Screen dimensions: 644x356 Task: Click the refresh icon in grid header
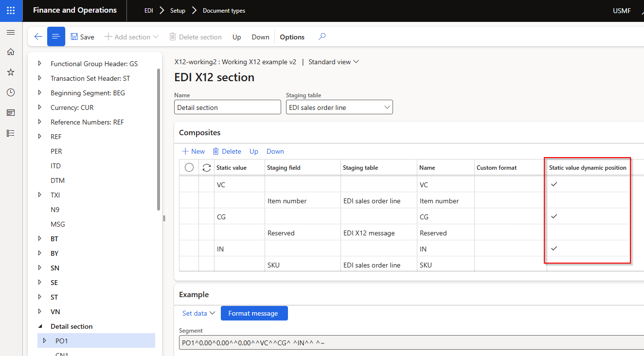click(207, 167)
